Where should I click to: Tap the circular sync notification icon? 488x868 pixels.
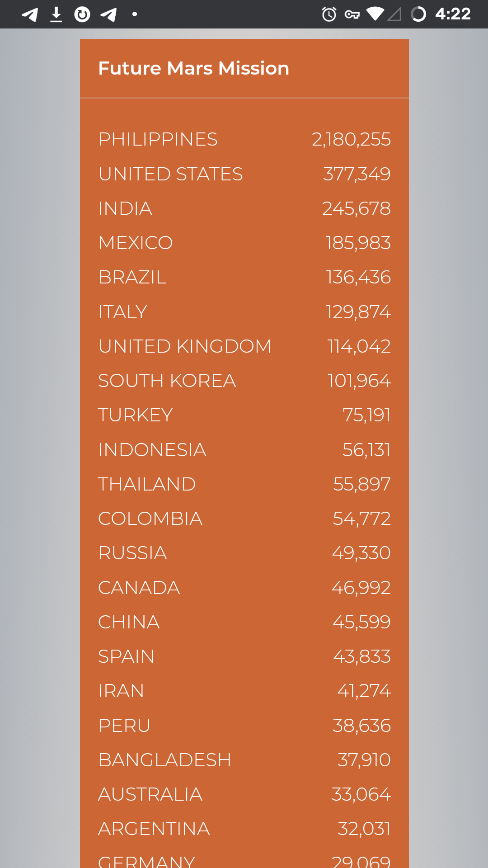82,14
